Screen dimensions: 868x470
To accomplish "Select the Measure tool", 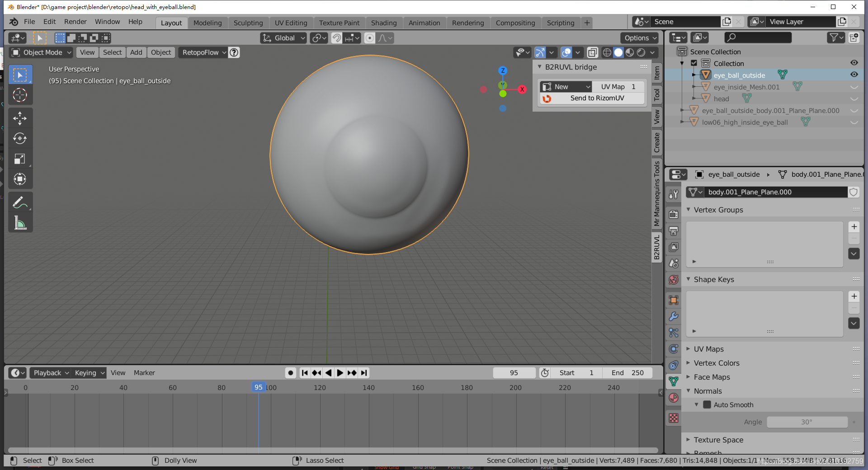I will 20,223.
